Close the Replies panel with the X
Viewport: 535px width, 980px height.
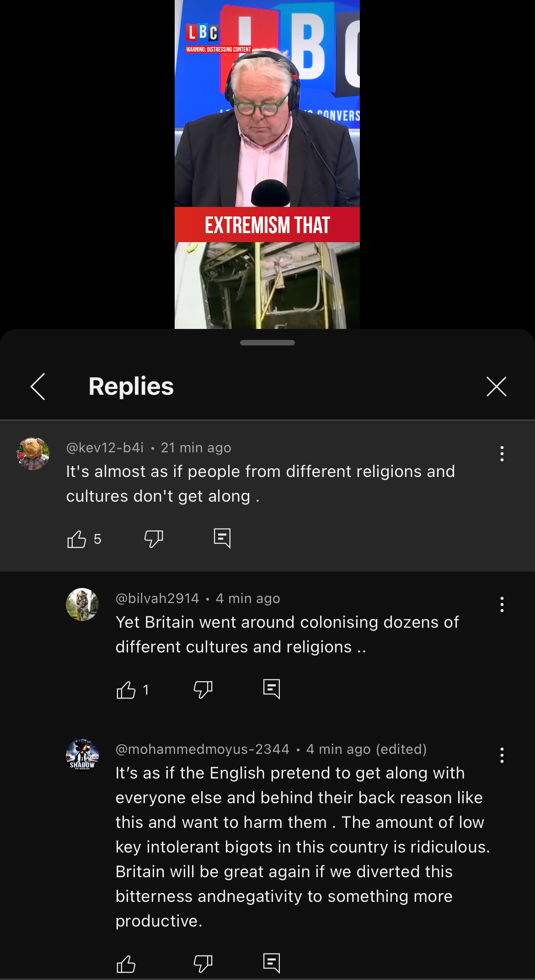(497, 387)
